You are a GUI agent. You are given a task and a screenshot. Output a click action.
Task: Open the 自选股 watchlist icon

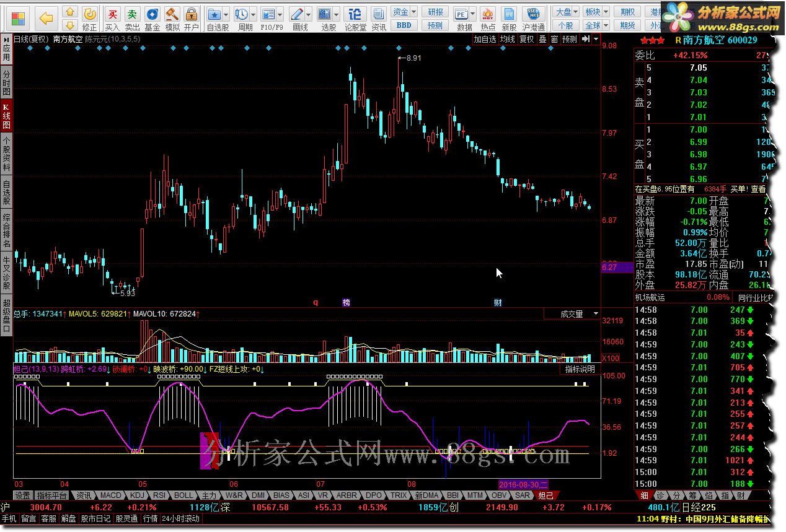tap(214, 14)
